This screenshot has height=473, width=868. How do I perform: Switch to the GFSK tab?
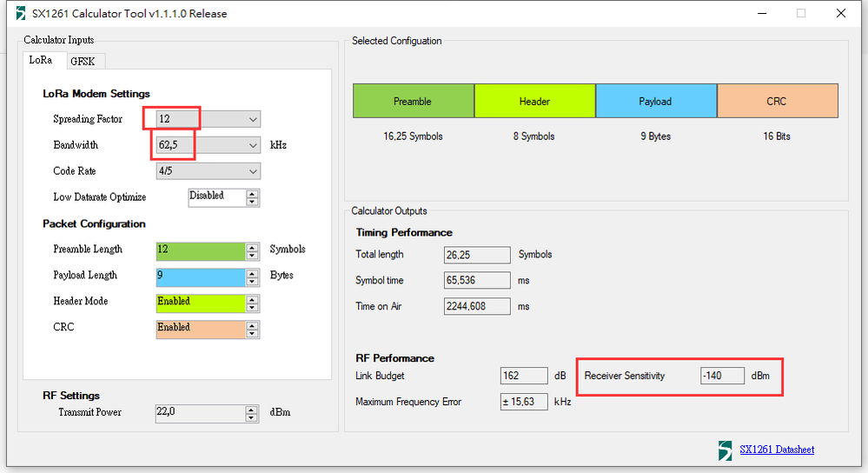pyautogui.click(x=83, y=62)
